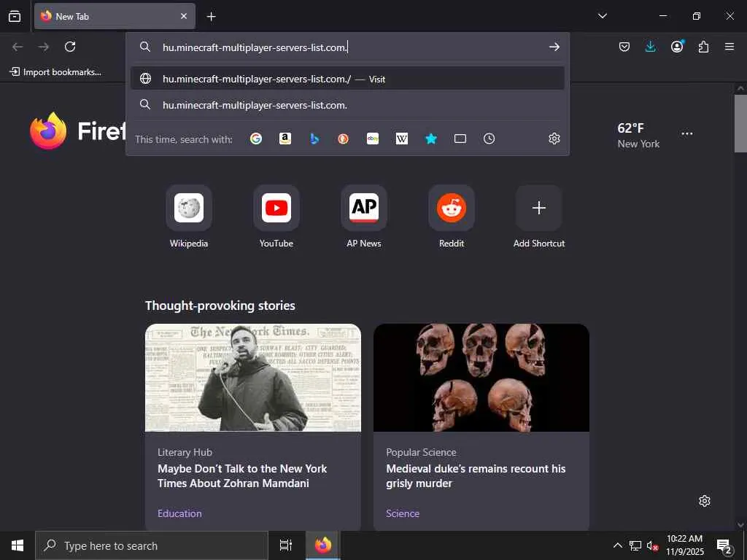The height and width of the screenshot is (560, 747).
Task: Open the Zohran Mamdani story image
Action: (253, 378)
